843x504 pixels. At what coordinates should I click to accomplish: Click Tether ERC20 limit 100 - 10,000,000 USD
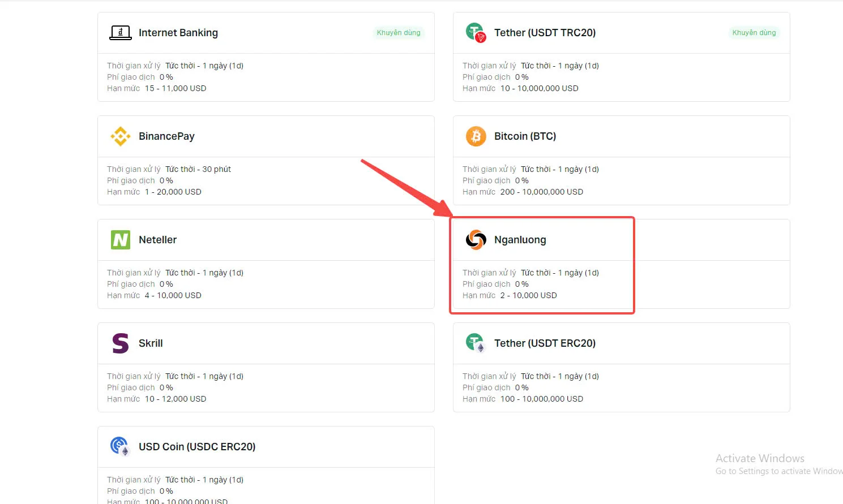542,399
